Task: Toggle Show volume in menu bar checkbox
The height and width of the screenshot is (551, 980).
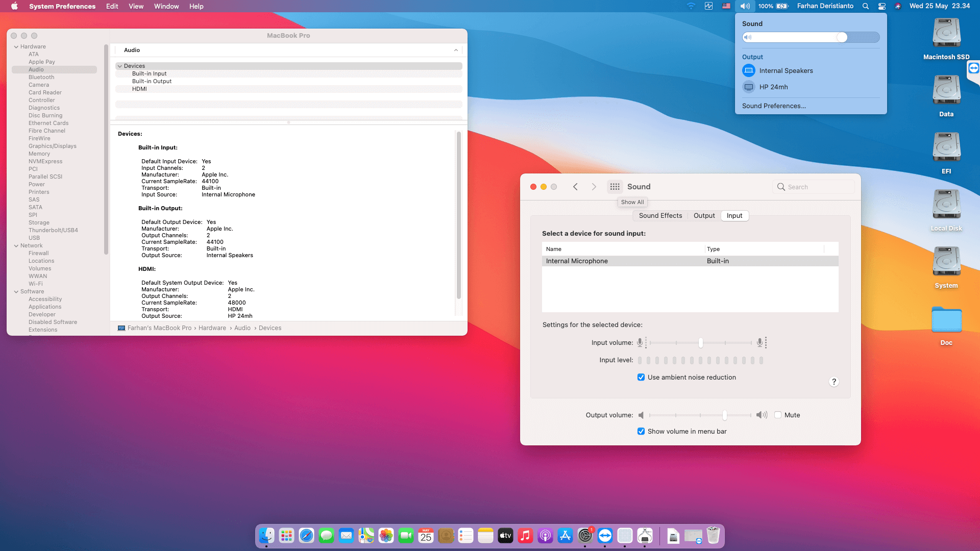Action: pos(641,432)
